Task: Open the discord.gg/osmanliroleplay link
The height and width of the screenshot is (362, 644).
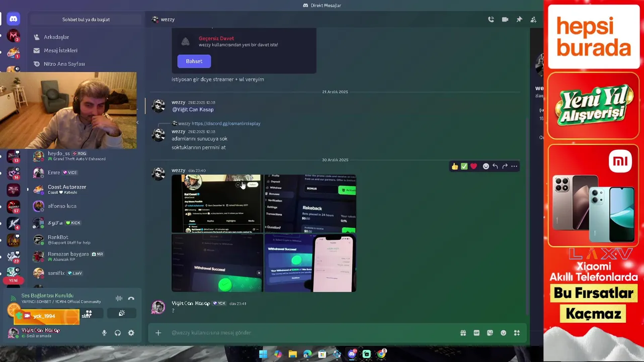Action: click(x=226, y=124)
